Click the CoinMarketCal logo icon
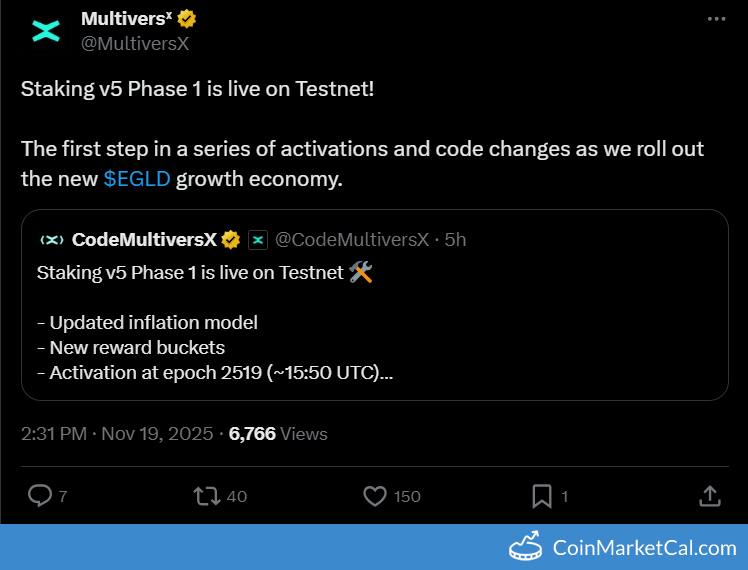The width and height of the screenshot is (748, 570). coord(526,547)
